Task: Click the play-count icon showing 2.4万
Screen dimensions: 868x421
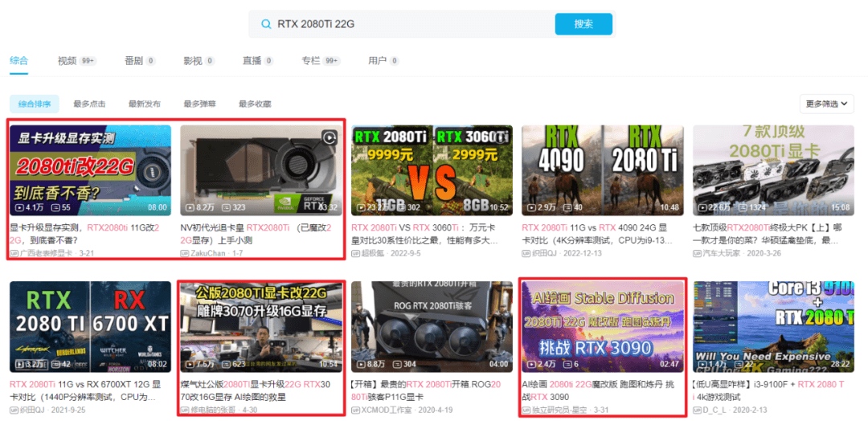Action: tap(532, 365)
